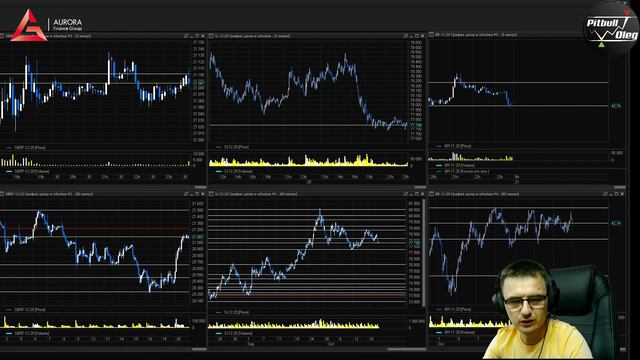The height and width of the screenshot is (360, 640).
Task: Detach the SBRF-12.20 5-minute chart window
Action: [x=186, y=36]
